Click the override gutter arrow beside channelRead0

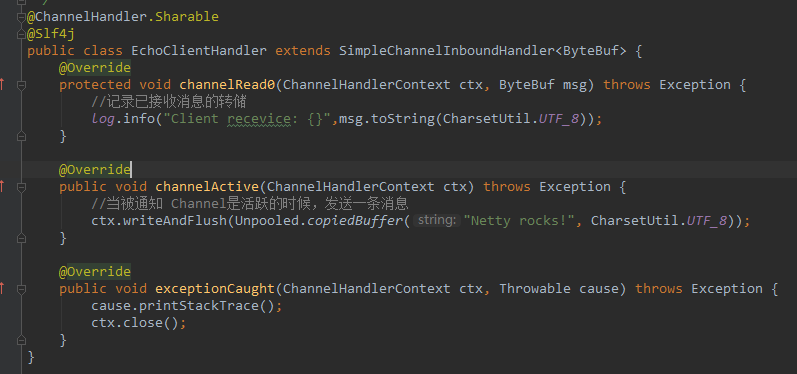pyautogui.click(x=2, y=85)
